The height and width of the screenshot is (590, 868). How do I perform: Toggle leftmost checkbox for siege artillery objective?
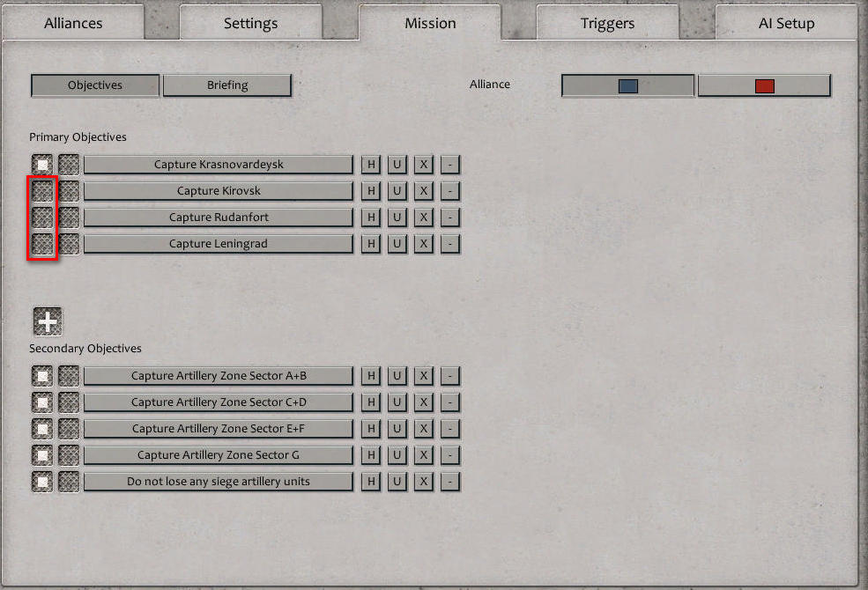click(42, 482)
